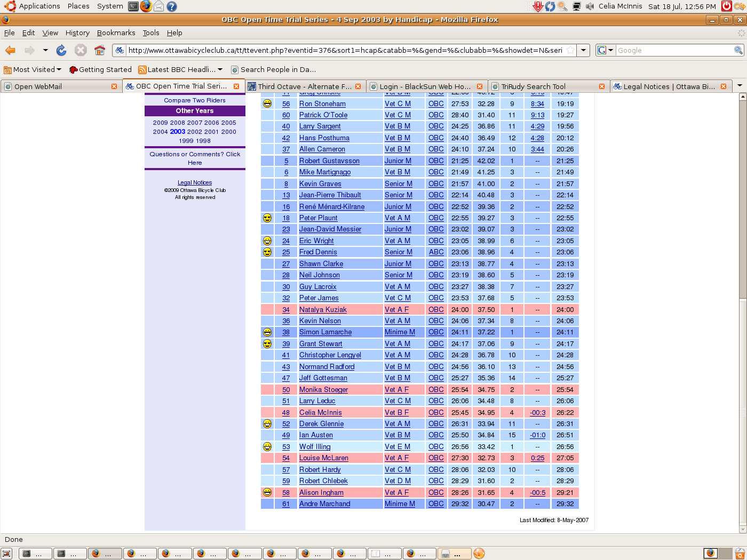This screenshot has height=560, width=747.
Task: Switch to the TriRudy Search Tool tab
Action: pos(534,86)
